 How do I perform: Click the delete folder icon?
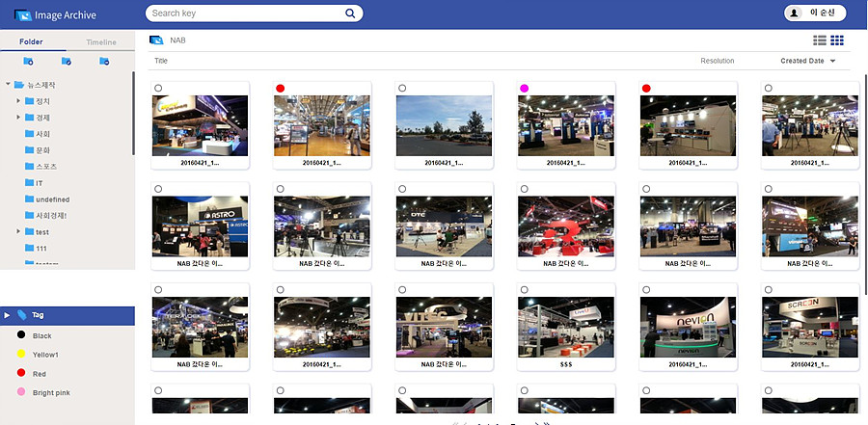104,61
